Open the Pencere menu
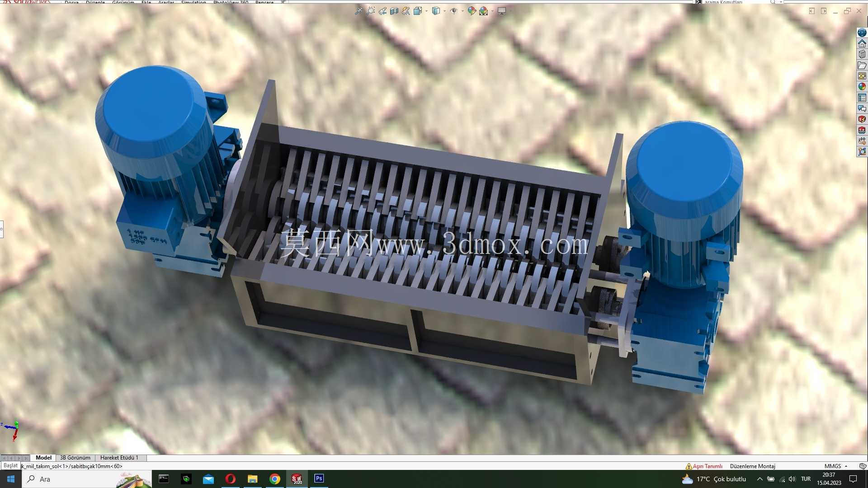 click(x=264, y=2)
